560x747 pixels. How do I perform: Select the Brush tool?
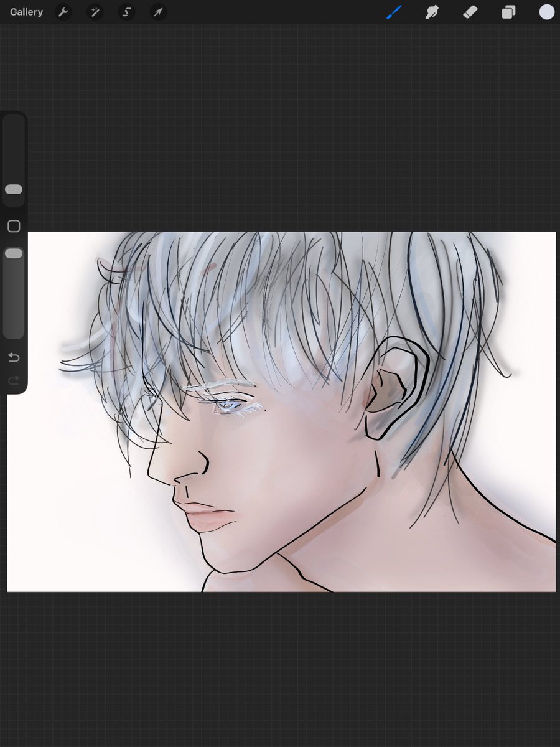[x=394, y=12]
